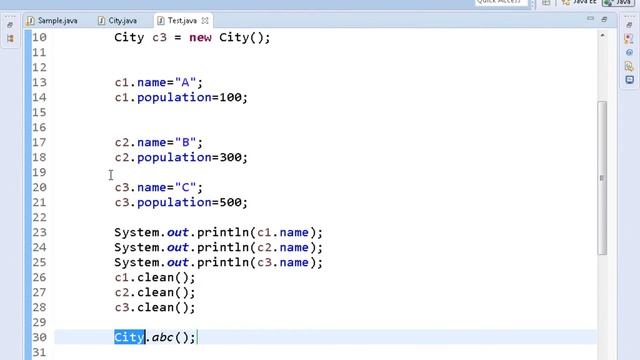Maximize the editor area
The width and height of the screenshot is (640, 360).
pyautogui.click(x=604, y=19)
